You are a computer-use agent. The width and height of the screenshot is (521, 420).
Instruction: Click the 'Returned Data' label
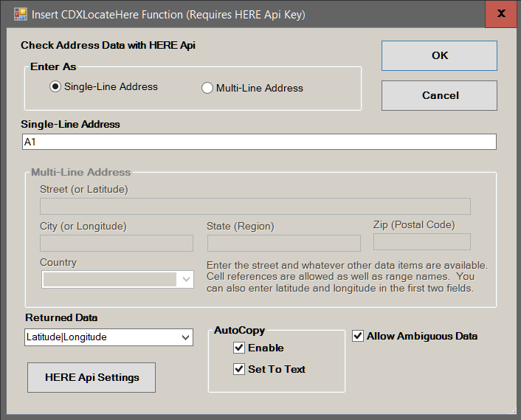(x=61, y=317)
